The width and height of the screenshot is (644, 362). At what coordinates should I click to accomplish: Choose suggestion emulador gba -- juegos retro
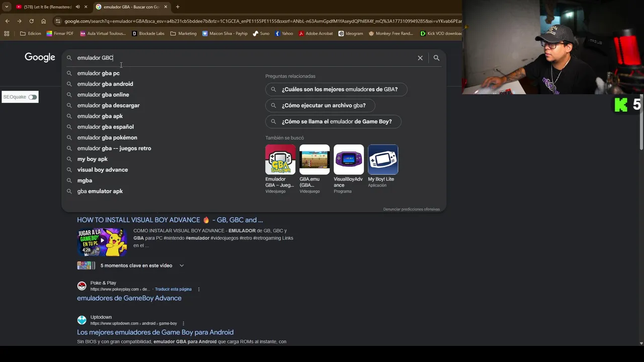click(x=114, y=148)
